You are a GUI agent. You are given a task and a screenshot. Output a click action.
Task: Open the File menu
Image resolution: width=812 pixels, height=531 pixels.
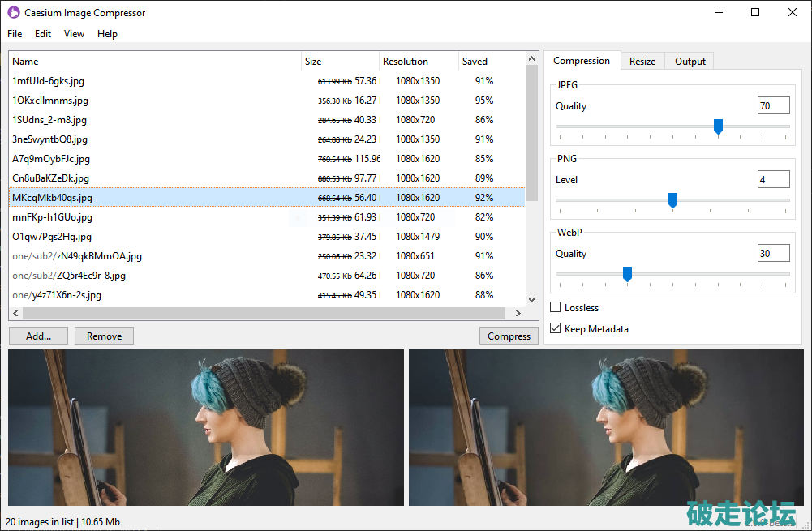coord(15,34)
